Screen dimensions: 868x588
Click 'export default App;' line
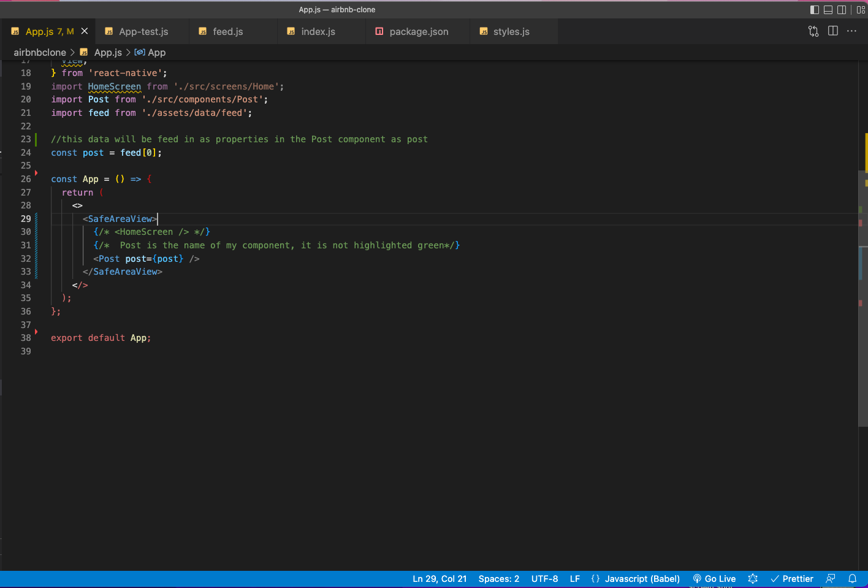click(x=101, y=338)
